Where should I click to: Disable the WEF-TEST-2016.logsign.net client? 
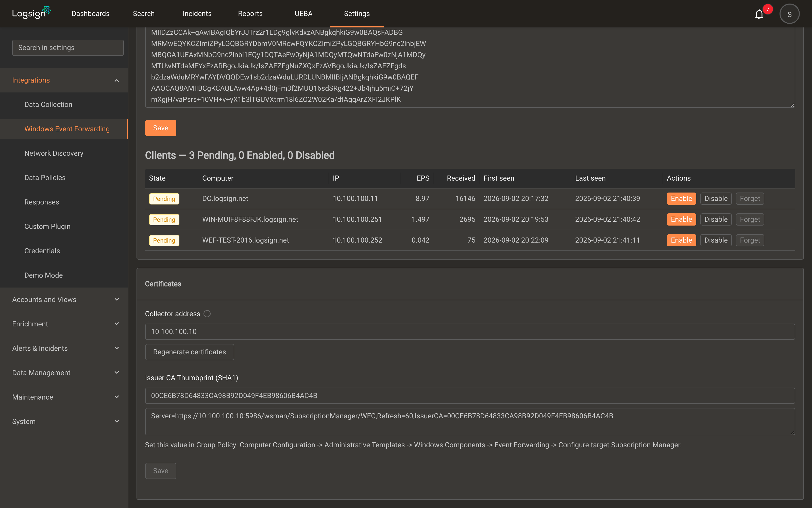click(x=716, y=240)
